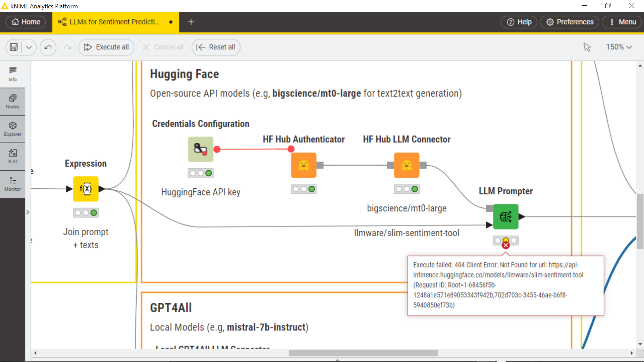Click the 'Local Models (e.g, mistral-7b-instruct)' text

[x=229, y=327]
